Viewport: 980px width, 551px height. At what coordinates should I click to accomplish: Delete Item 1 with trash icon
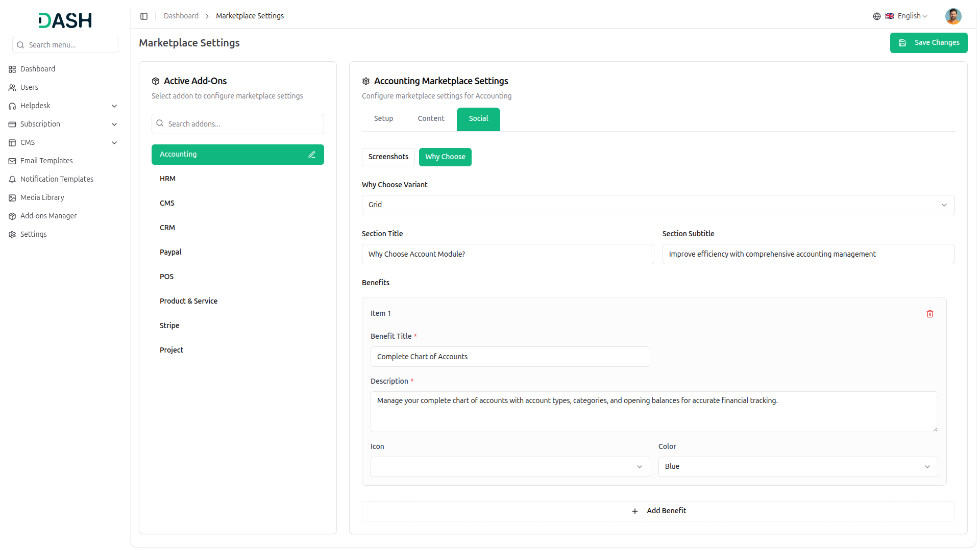929,314
